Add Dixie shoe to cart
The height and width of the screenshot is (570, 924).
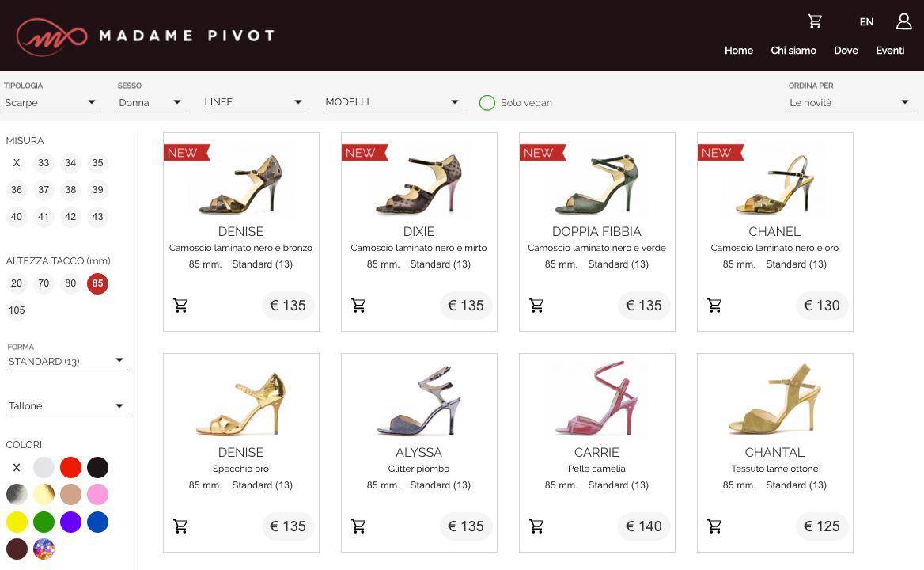click(358, 306)
